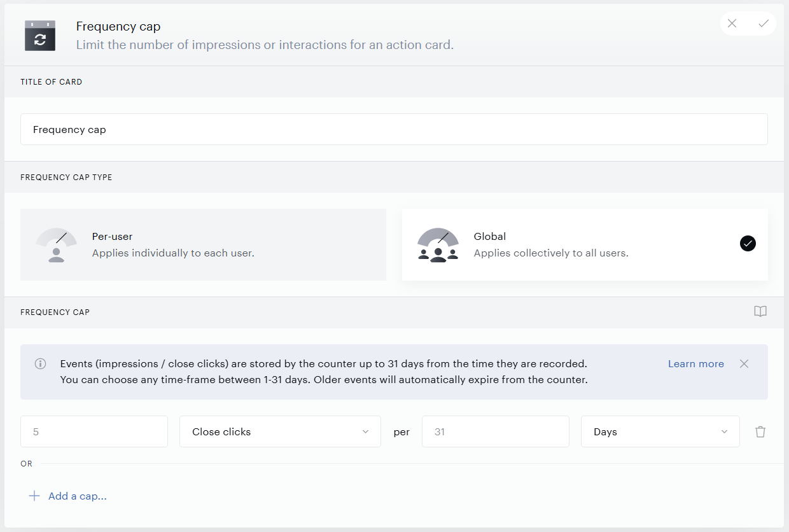This screenshot has width=789, height=532.
Task: Click the 'Events (impressions / close clicks)' notice text
Action: tap(324, 364)
